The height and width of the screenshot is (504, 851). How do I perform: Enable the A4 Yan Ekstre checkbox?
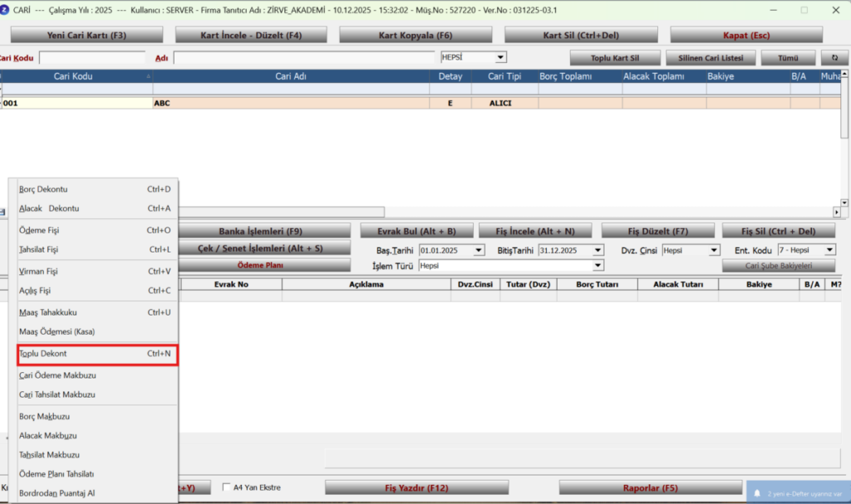click(x=226, y=487)
